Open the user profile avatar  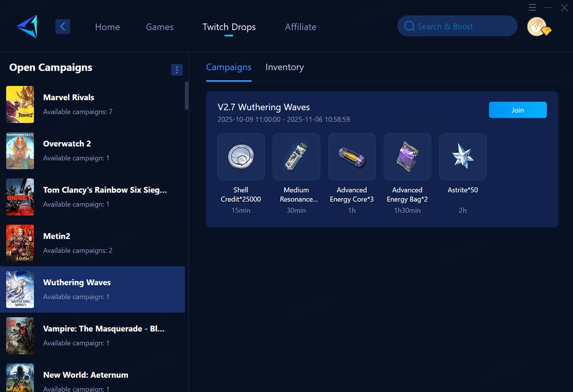pyautogui.click(x=538, y=27)
